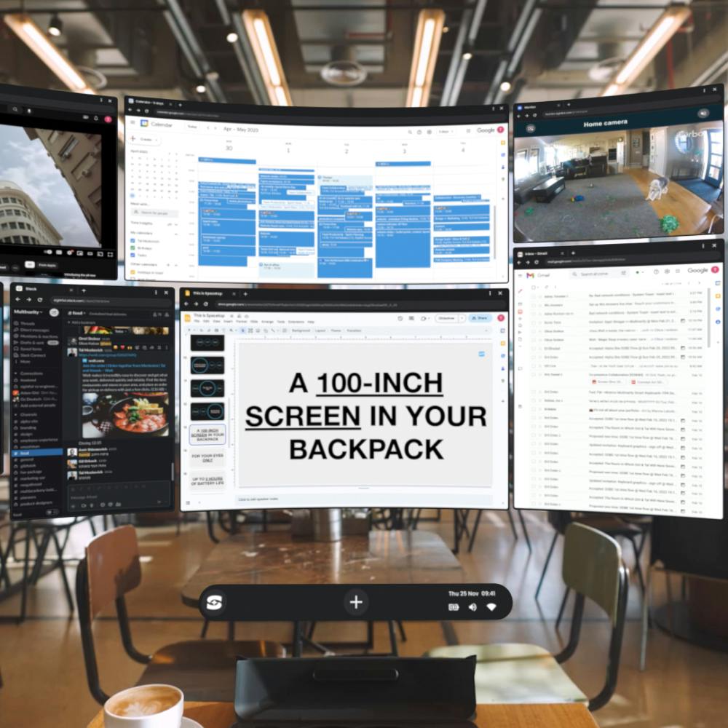Toggle the second checkbox under My calendars
The height and width of the screenshot is (728, 728).
(x=132, y=248)
